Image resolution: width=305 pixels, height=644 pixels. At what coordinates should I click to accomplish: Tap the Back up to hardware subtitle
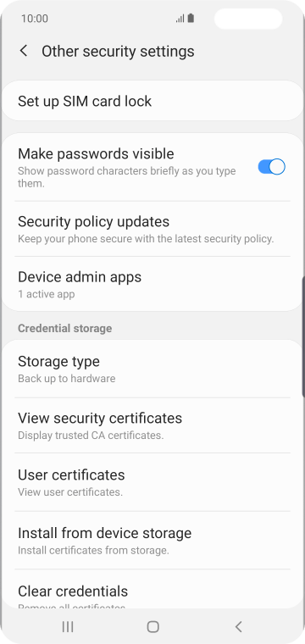(x=66, y=378)
